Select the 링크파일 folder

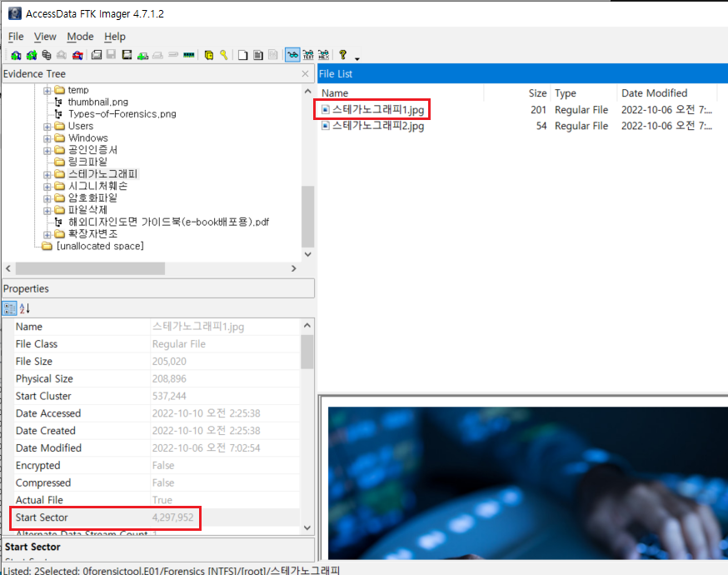coord(87,162)
